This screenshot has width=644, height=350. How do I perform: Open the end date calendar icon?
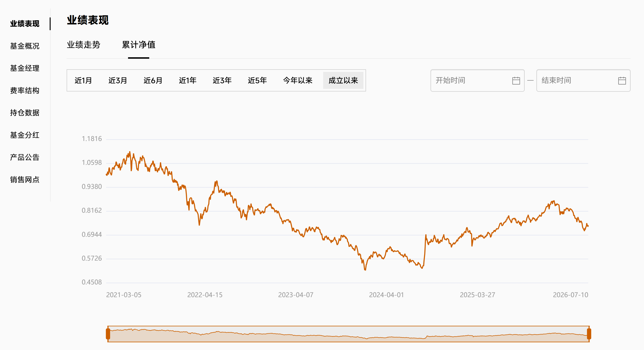point(622,81)
